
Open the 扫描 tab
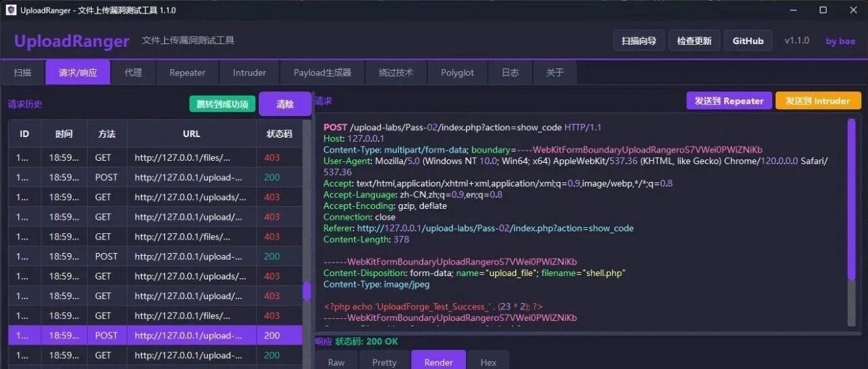[x=22, y=73]
